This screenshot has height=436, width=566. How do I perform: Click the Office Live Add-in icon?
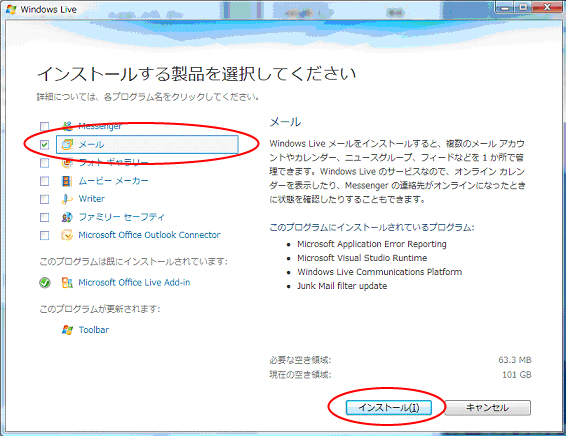coord(67,283)
